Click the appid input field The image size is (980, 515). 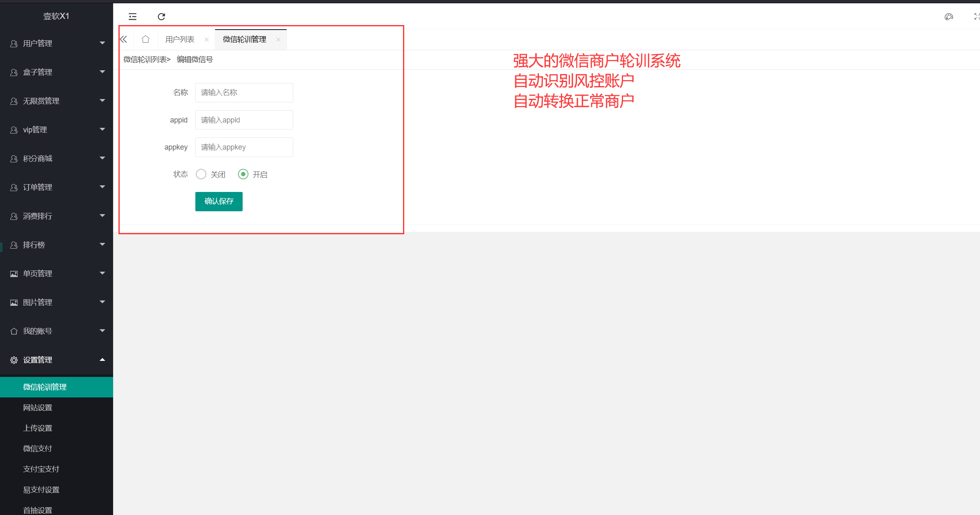(244, 120)
